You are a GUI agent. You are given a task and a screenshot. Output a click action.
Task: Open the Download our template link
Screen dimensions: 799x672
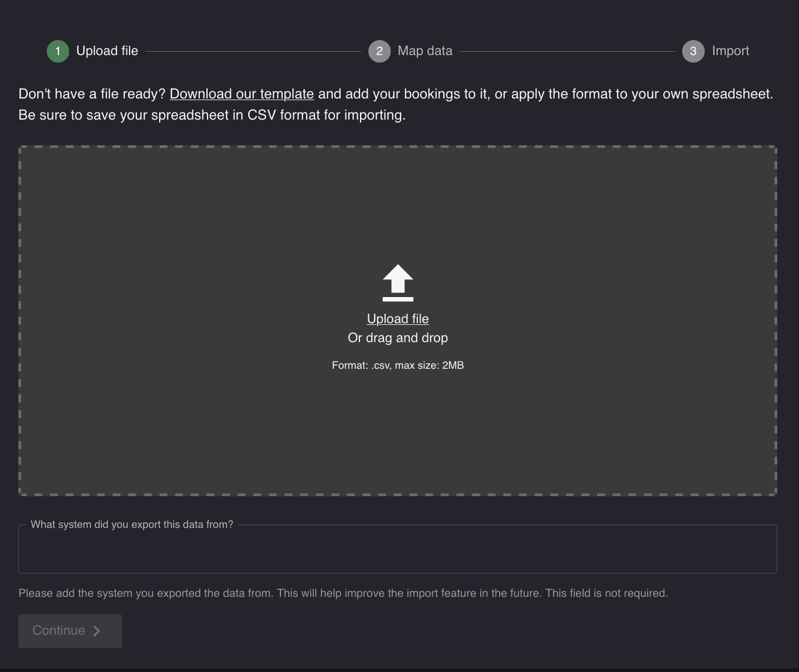pyautogui.click(x=242, y=93)
